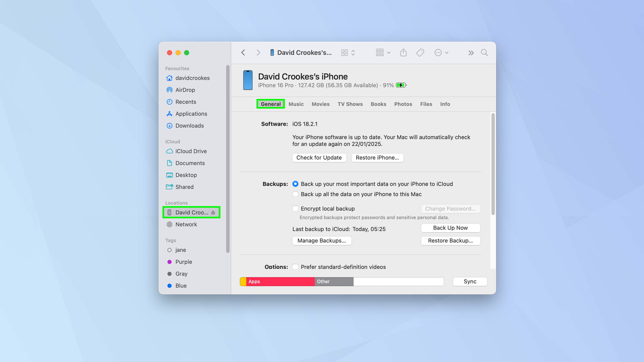Select Back up to this Mac radio button
Image resolution: width=644 pixels, height=362 pixels.
pos(295,194)
